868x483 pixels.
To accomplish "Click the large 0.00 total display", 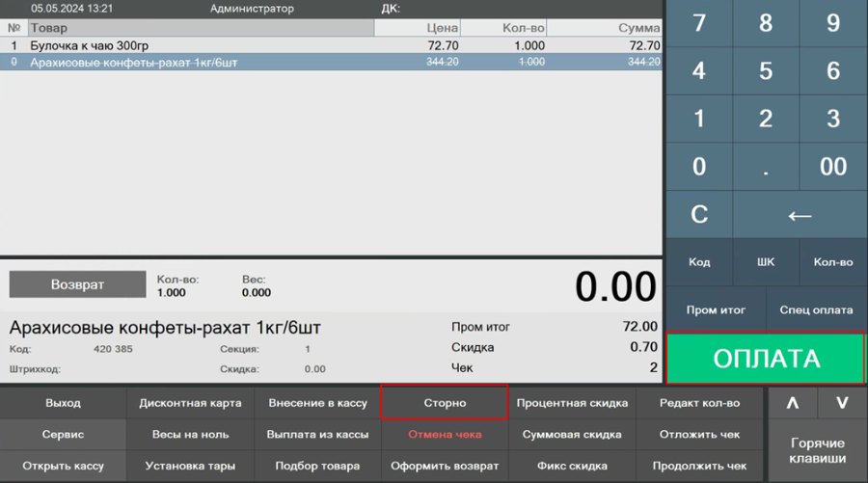I will pos(615,286).
